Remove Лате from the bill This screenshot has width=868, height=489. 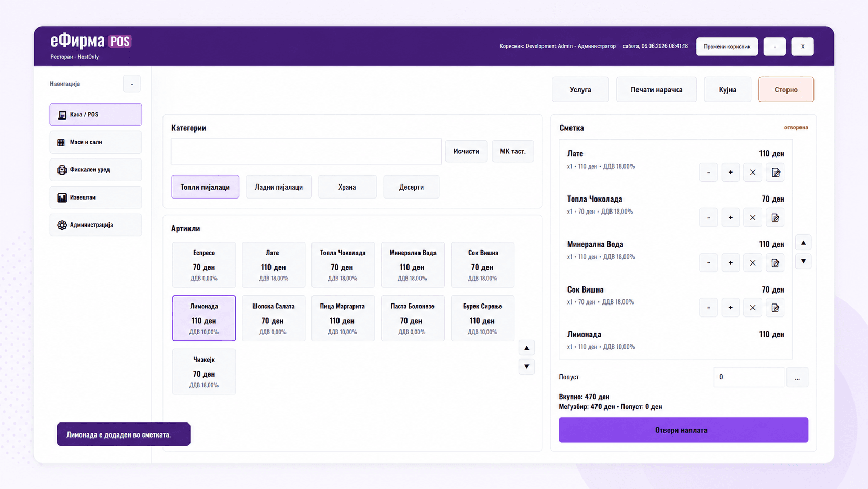pos(753,173)
